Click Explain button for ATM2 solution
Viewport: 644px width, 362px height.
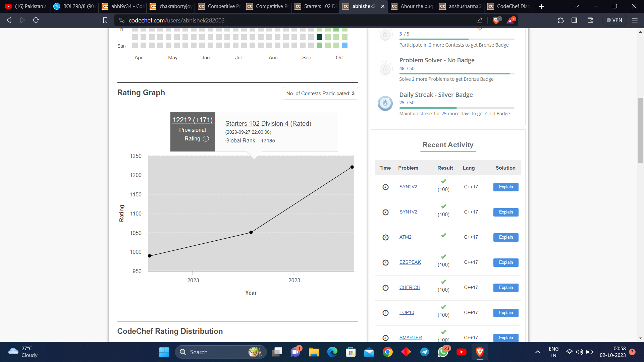505,237
